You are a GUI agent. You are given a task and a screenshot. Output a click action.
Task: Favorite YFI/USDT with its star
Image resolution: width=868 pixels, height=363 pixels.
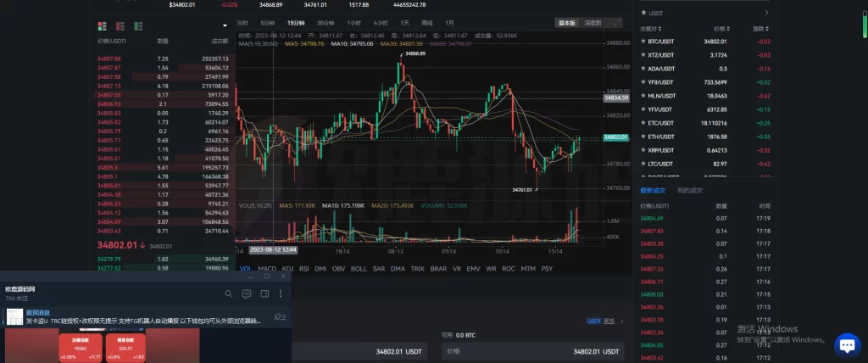coord(643,109)
